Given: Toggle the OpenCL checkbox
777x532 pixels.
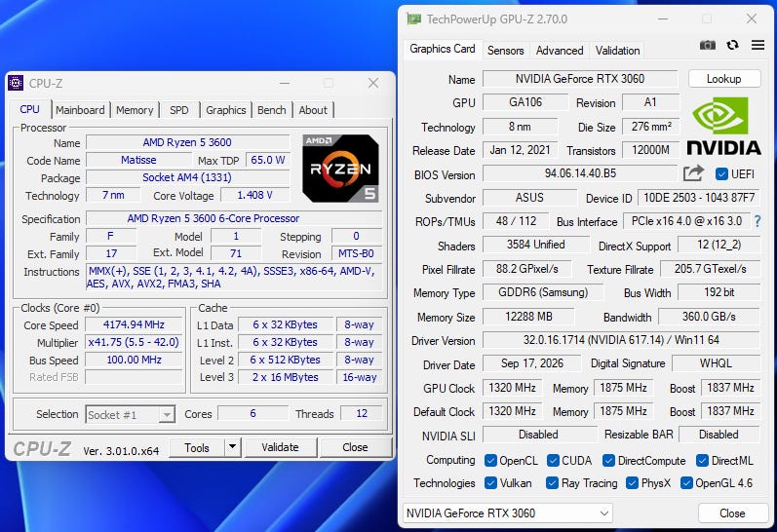Looking at the screenshot, I should [x=490, y=461].
